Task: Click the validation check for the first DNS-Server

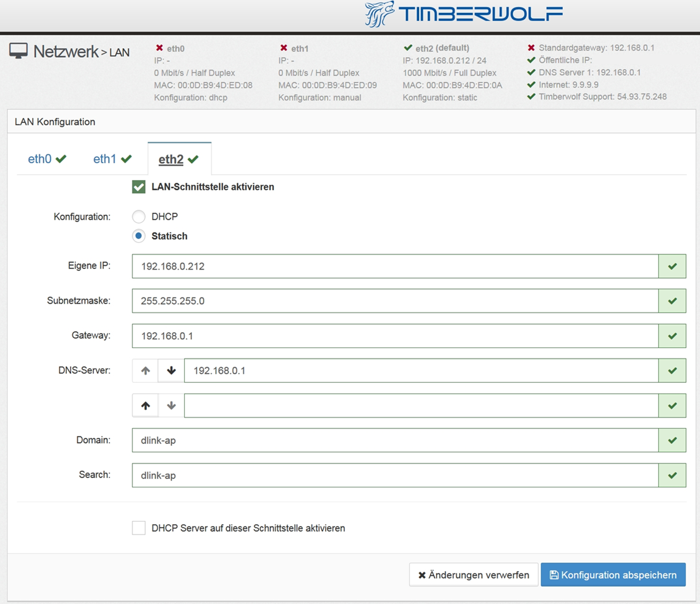Action: point(672,371)
